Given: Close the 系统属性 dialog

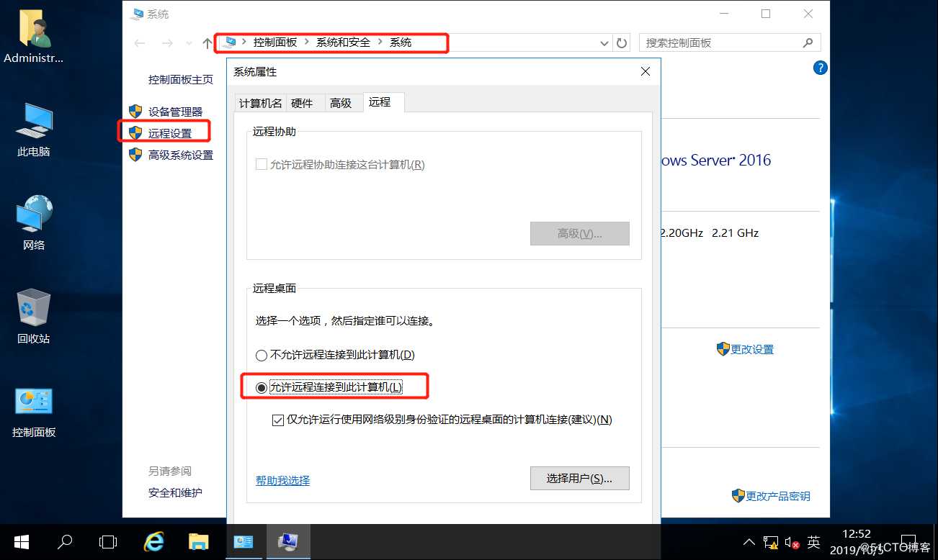Looking at the screenshot, I should [x=645, y=71].
